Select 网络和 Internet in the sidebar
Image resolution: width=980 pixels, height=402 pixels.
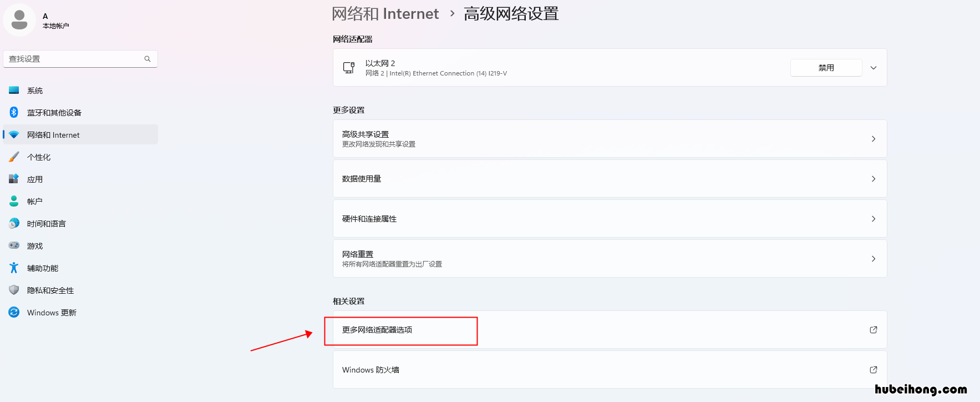[x=80, y=134]
